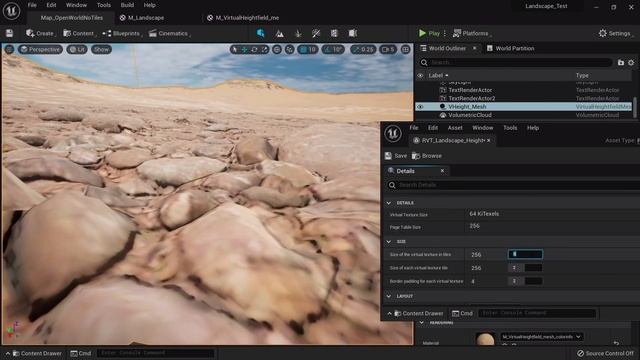Open the Settings button
This screenshot has width=640, height=360.
click(615, 33)
